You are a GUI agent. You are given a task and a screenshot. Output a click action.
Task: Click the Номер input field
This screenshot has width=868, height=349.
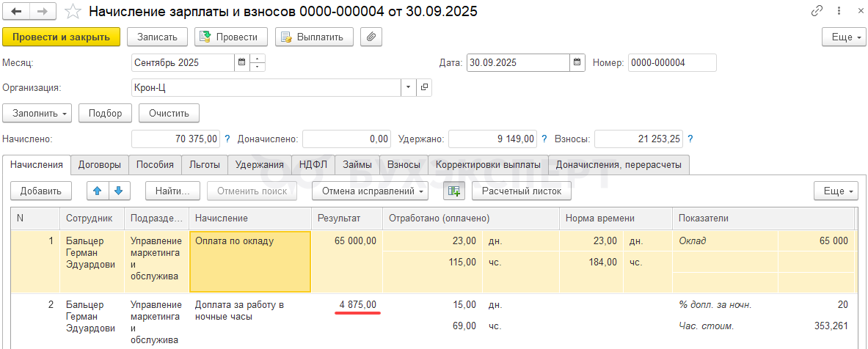(671, 63)
